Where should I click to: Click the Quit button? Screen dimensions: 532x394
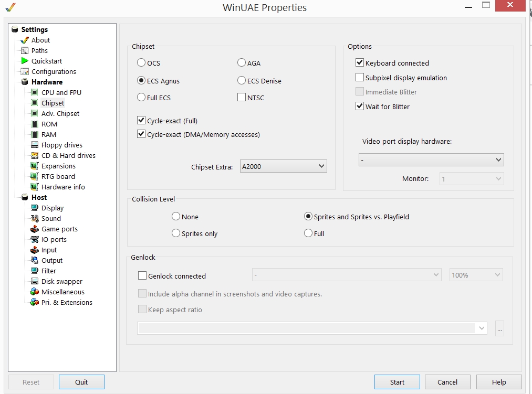coord(81,382)
